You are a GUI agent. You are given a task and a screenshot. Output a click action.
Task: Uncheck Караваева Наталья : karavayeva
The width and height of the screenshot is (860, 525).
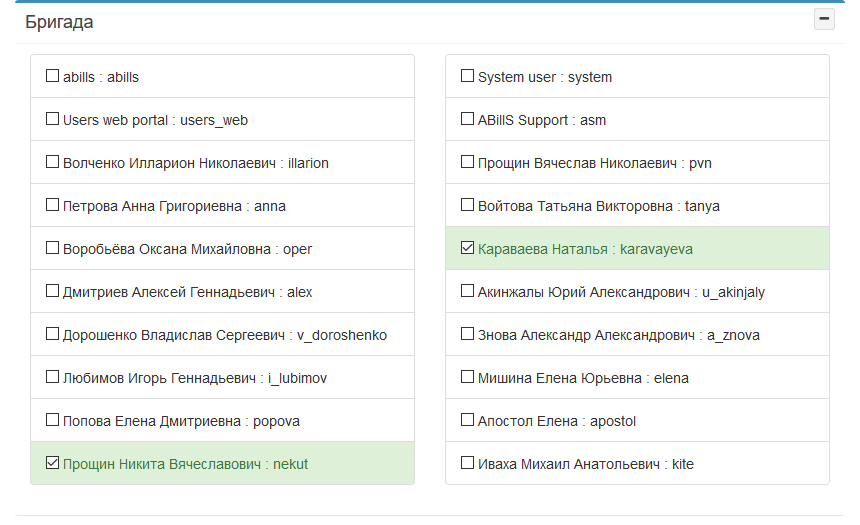[x=467, y=248]
